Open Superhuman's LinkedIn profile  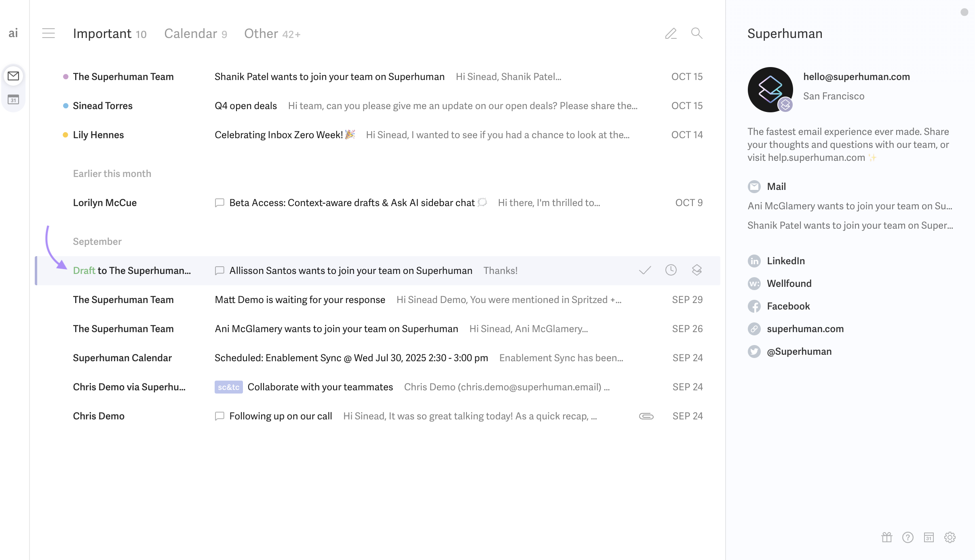coord(785,261)
